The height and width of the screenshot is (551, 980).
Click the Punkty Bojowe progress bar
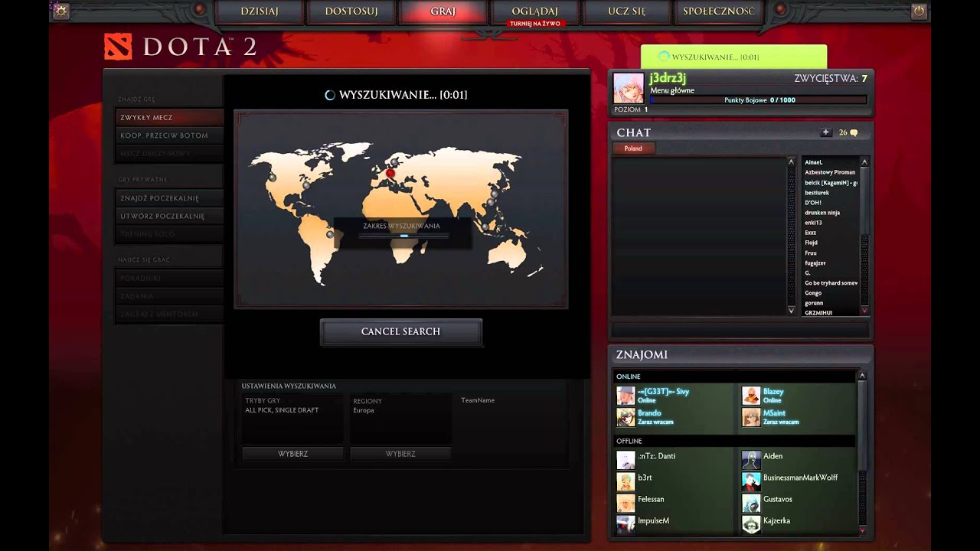(x=758, y=100)
